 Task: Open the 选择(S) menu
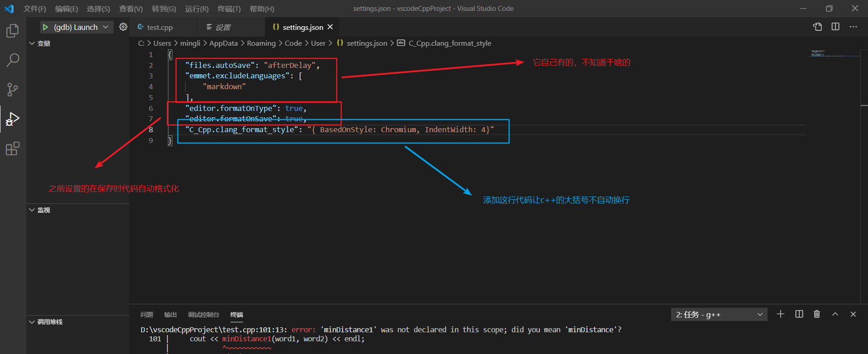99,9
